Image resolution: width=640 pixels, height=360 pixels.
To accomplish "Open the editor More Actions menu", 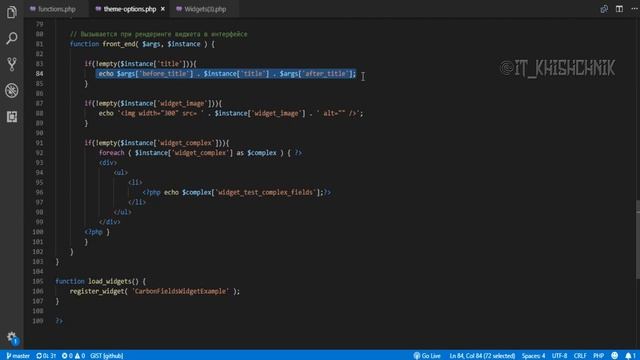I will (634, 9).
